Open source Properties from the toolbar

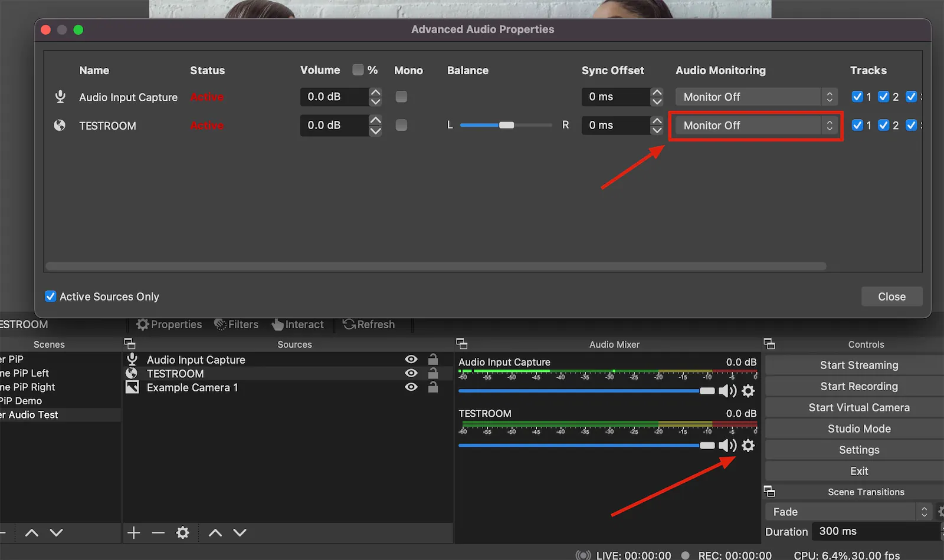[x=169, y=324]
